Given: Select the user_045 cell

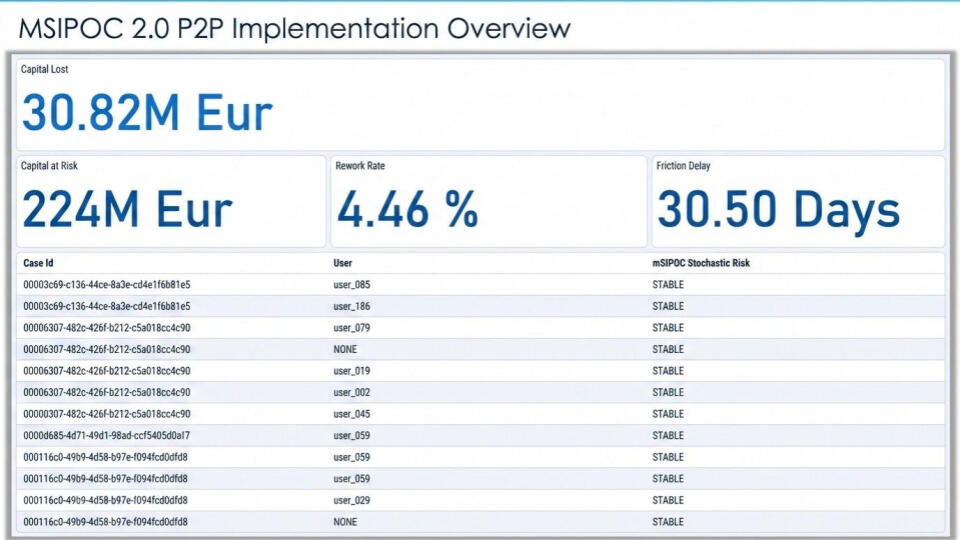Looking at the screenshot, I should tap(352, 414).
